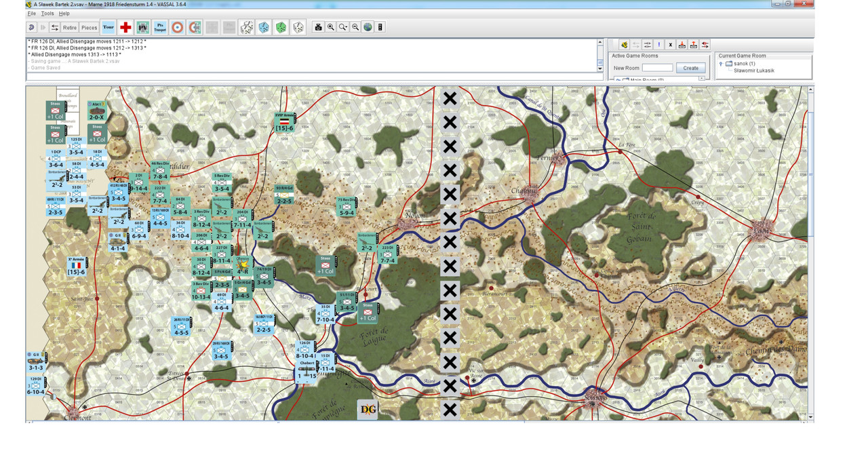Roll the single white die
This screenshot has height=470, width=868.
(298, 27)
